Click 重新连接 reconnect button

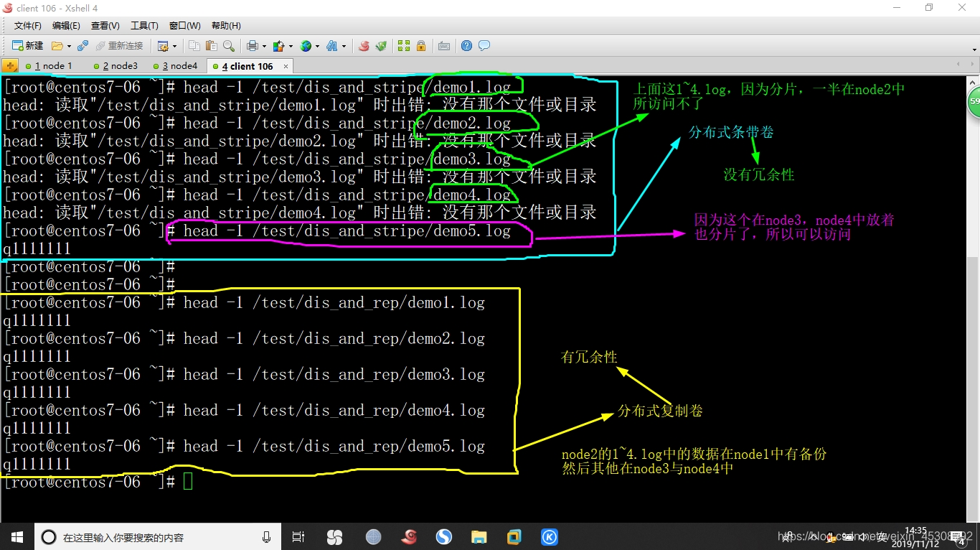pyautogui.click(x=119, y=45)
